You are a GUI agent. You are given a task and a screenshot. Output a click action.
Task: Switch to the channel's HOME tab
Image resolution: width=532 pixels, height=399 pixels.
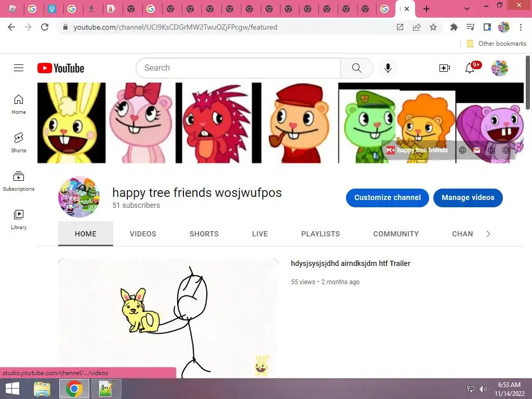tap(86, 234)
